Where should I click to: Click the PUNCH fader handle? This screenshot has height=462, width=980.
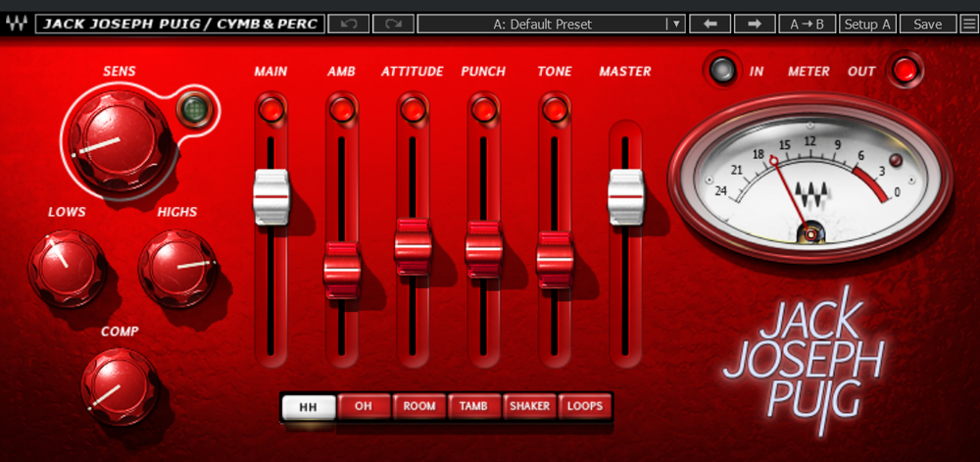coord(484,249)
